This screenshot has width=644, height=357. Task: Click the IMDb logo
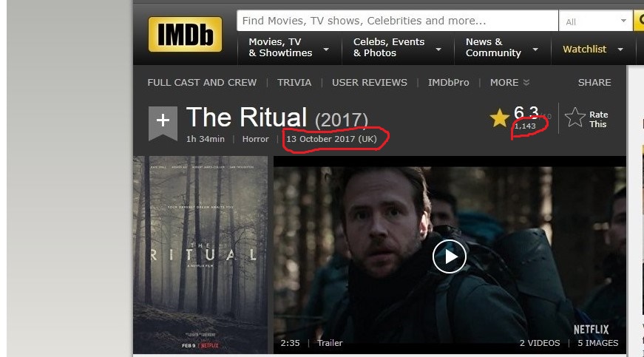click(186, 35)
